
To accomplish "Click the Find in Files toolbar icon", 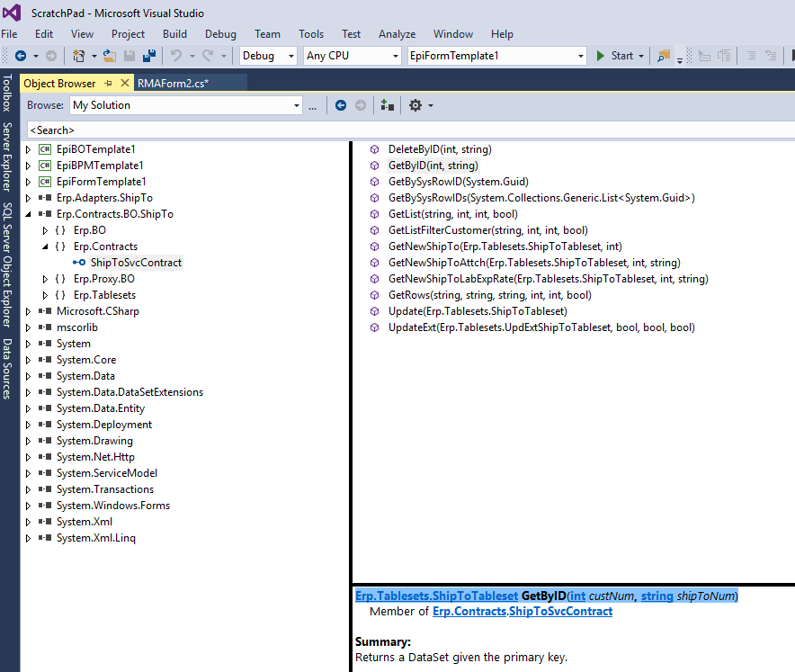I will tap(663, 56).
